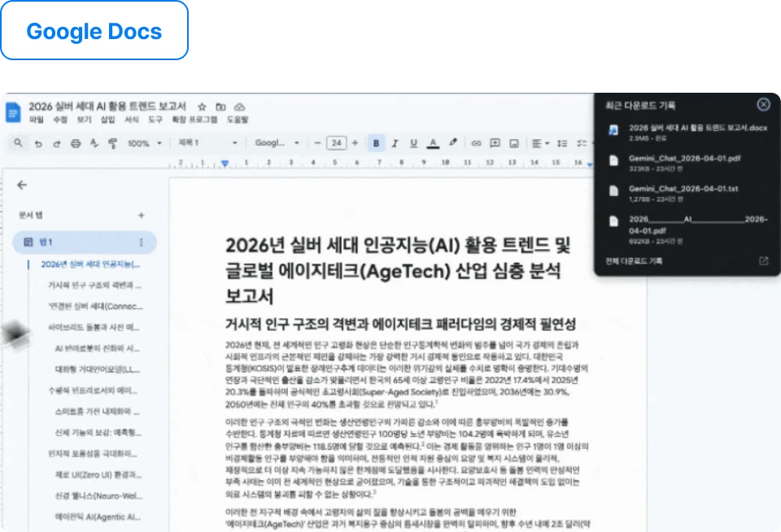Open the 도구 menu
The width and height of the screenshot is (781, 532).
155,120
